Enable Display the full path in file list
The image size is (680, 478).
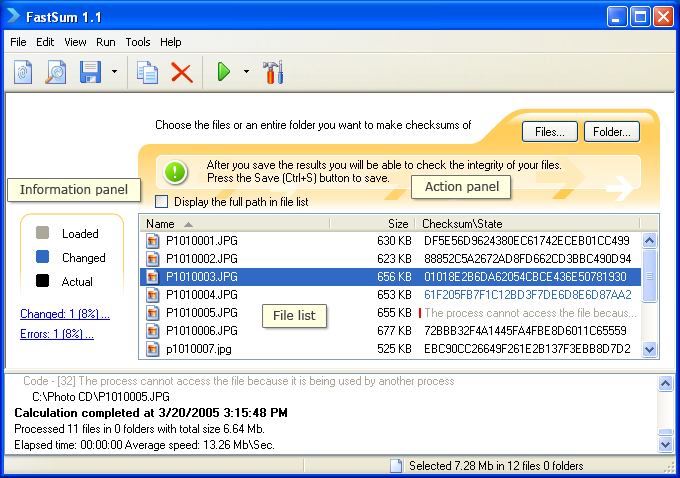tap(162, 202)
